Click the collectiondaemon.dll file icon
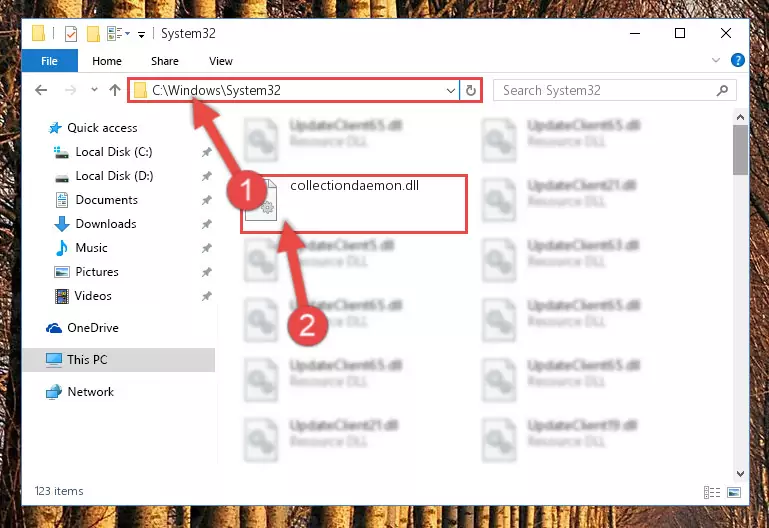 point(261,200)
